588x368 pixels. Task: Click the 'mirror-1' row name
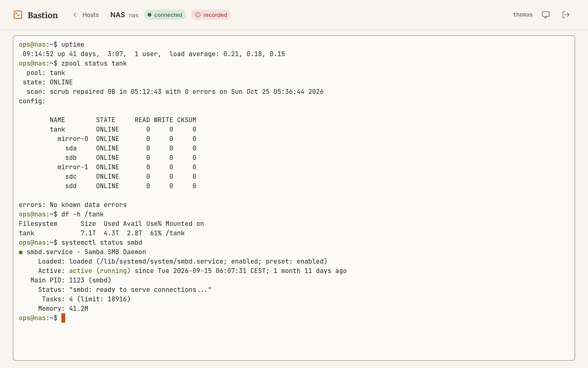pyautogui.click(x=73, y=167)
